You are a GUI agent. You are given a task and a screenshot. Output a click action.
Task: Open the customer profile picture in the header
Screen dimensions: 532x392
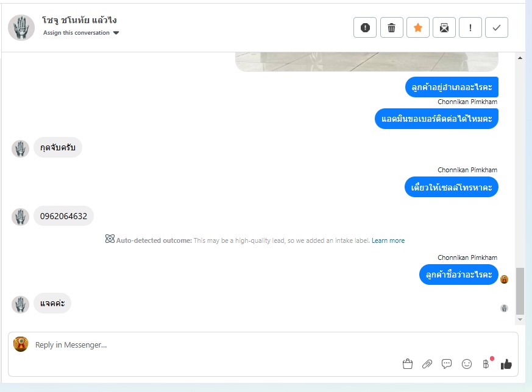coord(21,27)
